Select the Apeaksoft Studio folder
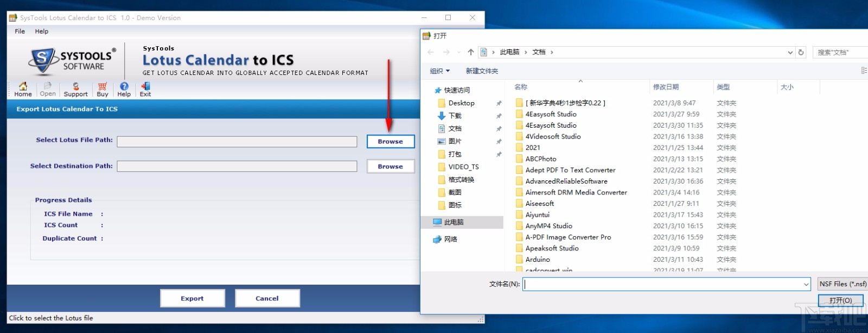The image size is (868, 333). point(552,248)
